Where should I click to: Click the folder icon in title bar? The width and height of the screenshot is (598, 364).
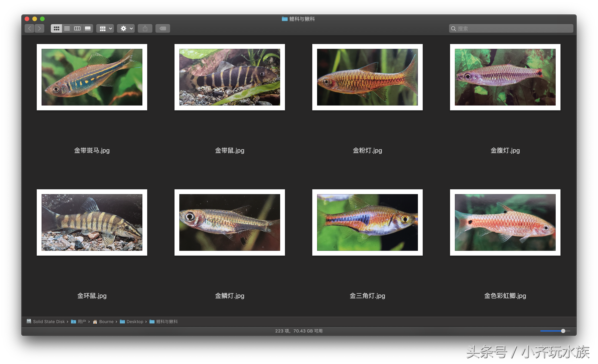pos(285,19)
